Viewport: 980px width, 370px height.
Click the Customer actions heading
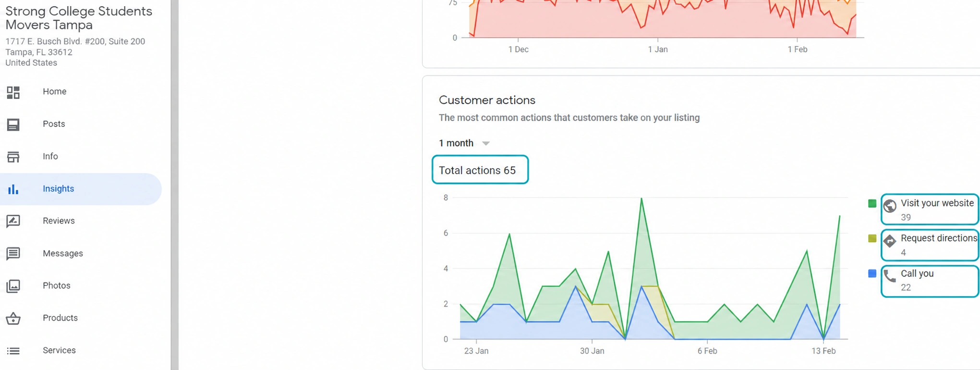point(487,100)
